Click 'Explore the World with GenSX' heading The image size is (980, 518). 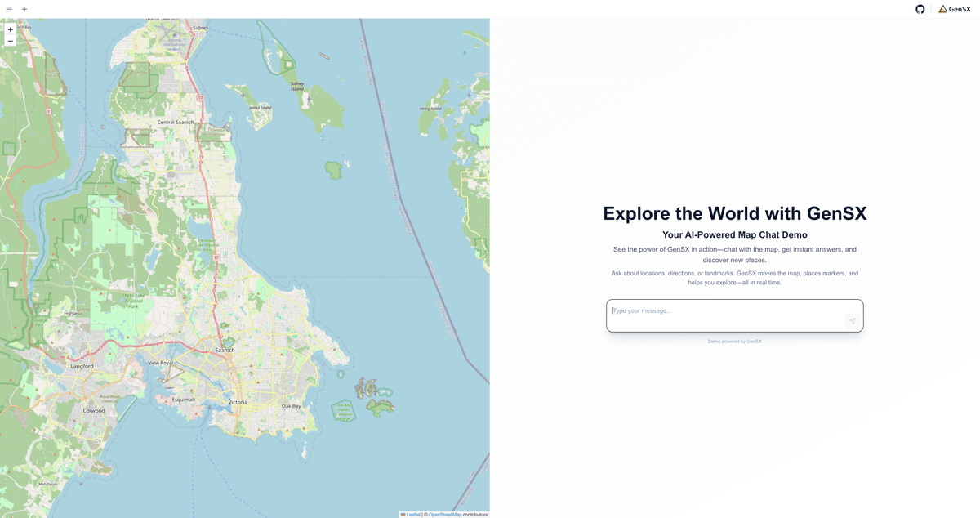735,213
